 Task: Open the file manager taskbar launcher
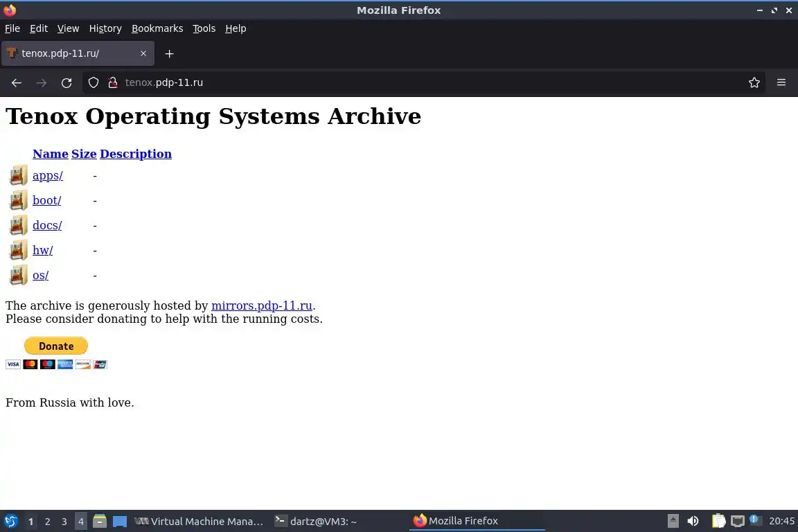click(x=100, y=522)
